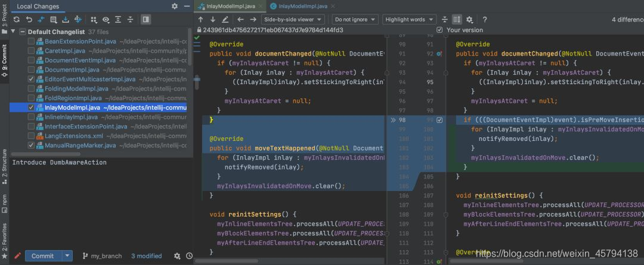Open the 2: Favorites tool window
Viewport: 644px width, 265px height.
tap(5, 241)
